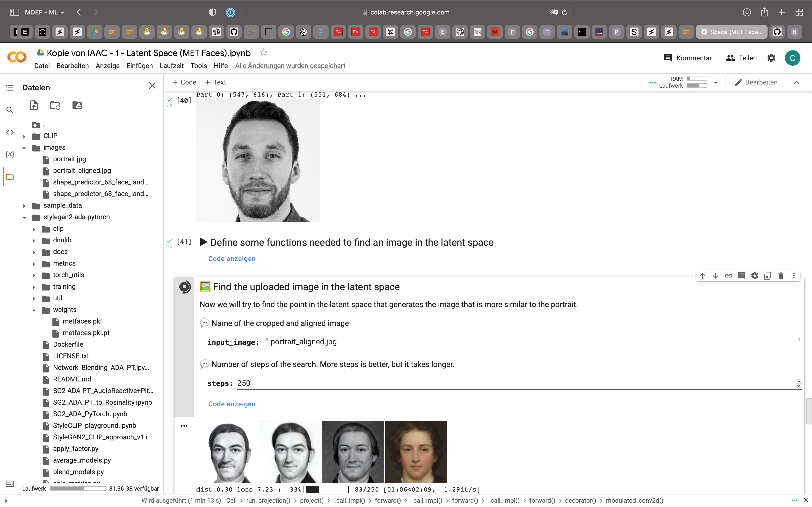Viewport: 812px width, 507px height.
Task: Click the steps stepper arrows
Action: pyautogui.click(x=798, y=383)
